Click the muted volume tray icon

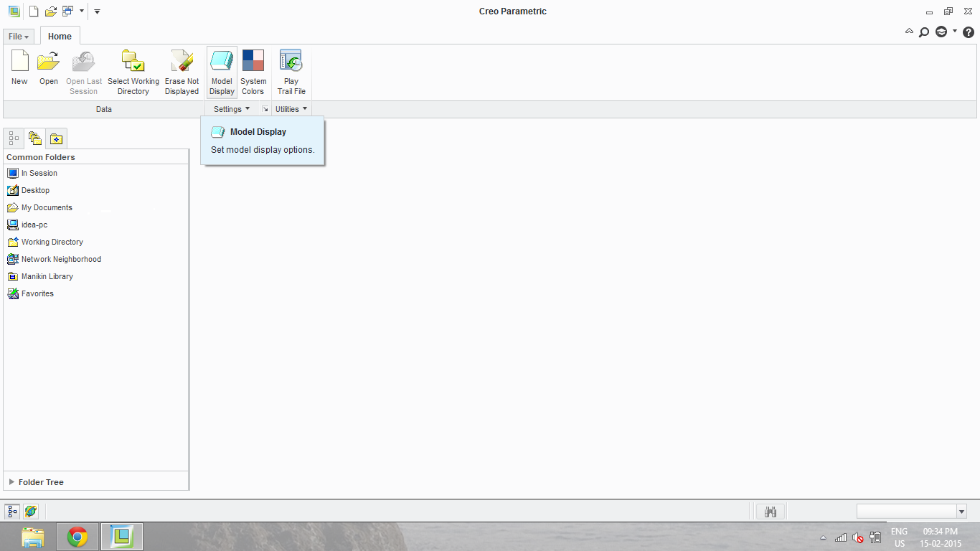[858, 537]
